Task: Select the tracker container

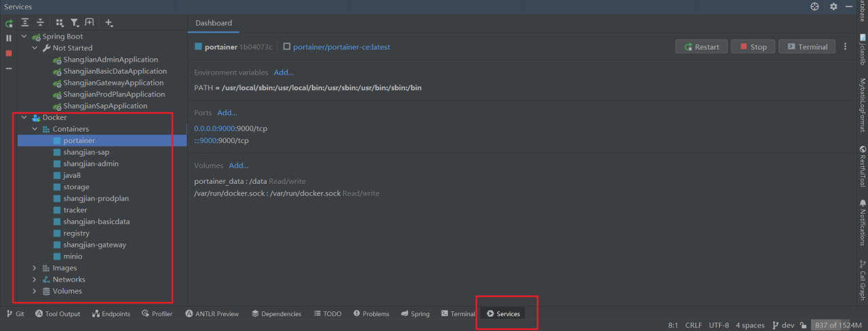Action: coord(75,210)
